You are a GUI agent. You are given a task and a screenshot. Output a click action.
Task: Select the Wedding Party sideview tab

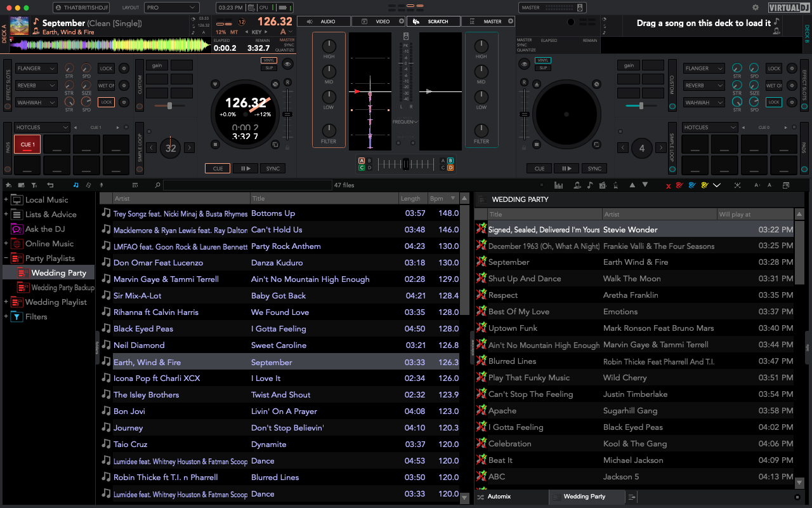pyautogui.click(x=587, y=497)
